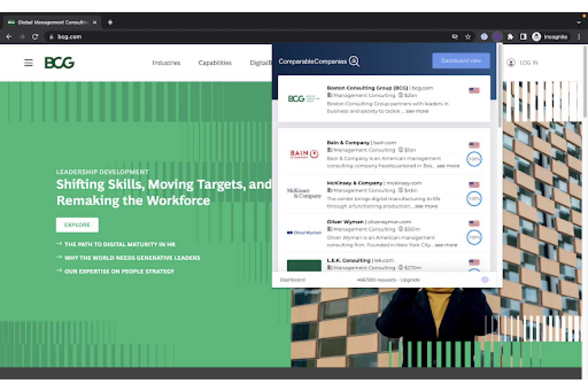Expand 'see more' in Oliver Wyman description
The height and width of the screenshot is (392, 588).
tap(446, 245)
